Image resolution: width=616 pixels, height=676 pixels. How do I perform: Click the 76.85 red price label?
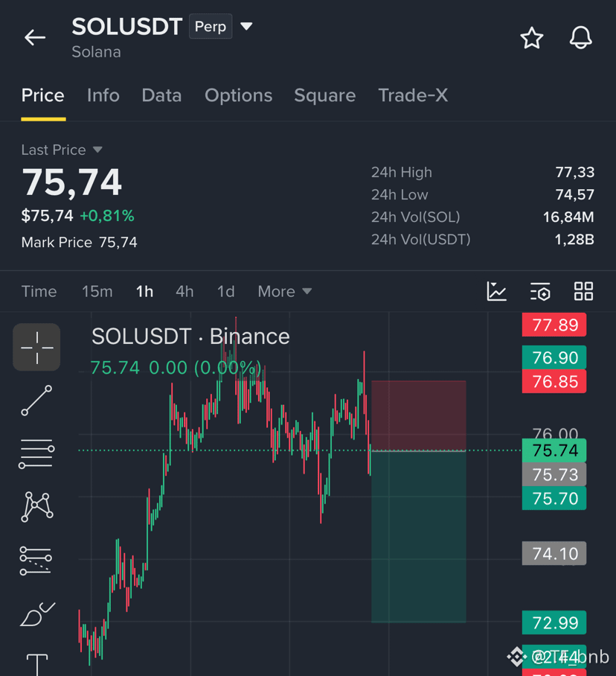554,381
